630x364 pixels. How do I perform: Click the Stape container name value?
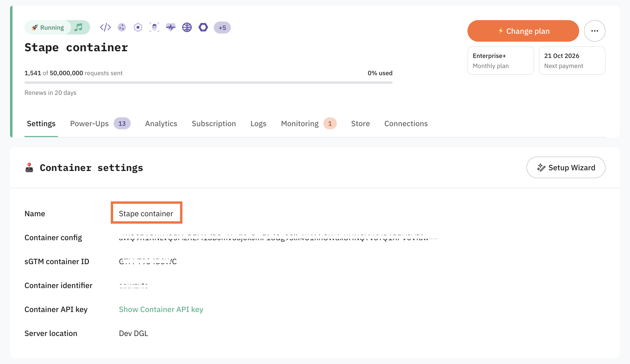pos(146,213)
